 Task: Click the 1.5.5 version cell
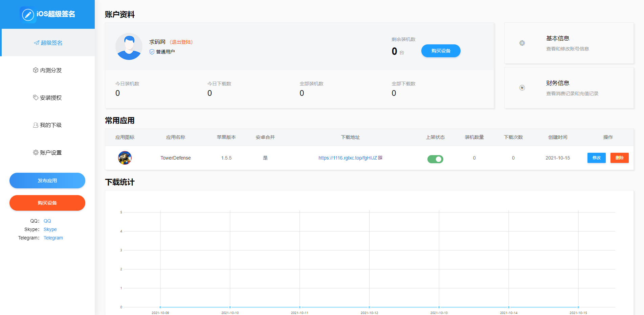226,158
